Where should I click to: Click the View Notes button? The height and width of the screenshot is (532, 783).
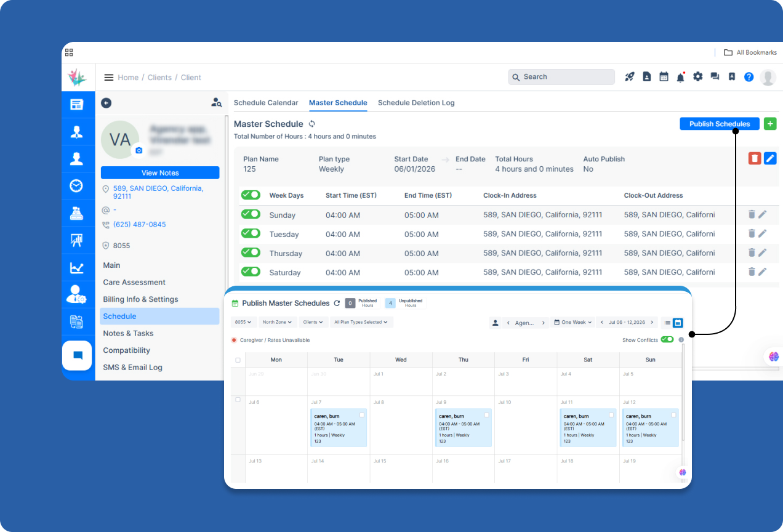pyautogui.click(x=160, y=173)
